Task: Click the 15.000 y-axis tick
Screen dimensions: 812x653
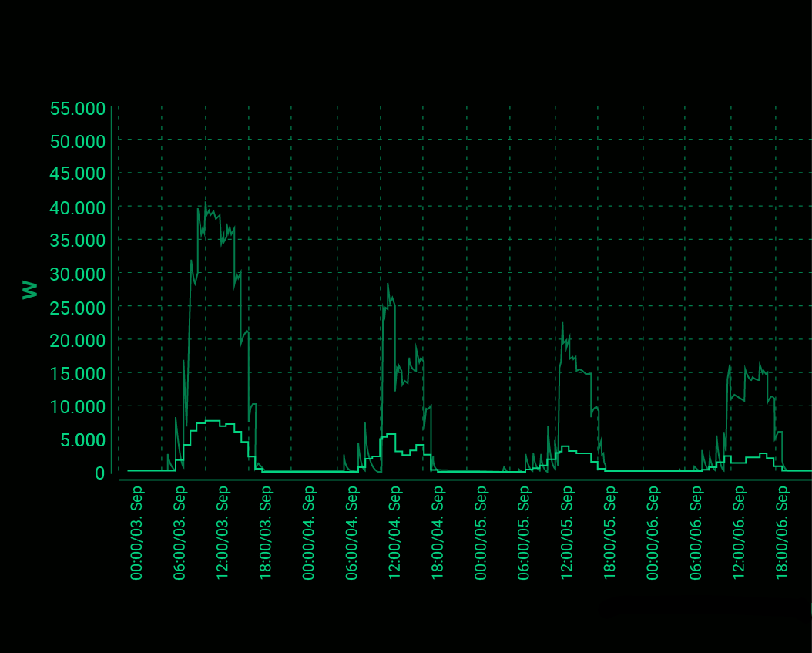Action: [77, 374]
